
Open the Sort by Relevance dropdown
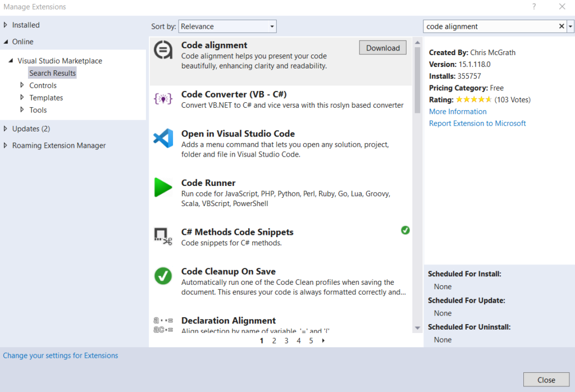click(227, 26)
